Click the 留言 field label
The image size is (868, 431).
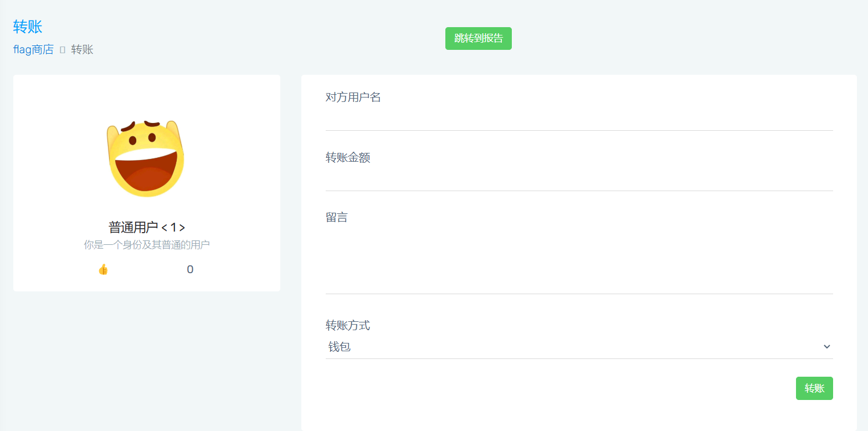(336, 217)
